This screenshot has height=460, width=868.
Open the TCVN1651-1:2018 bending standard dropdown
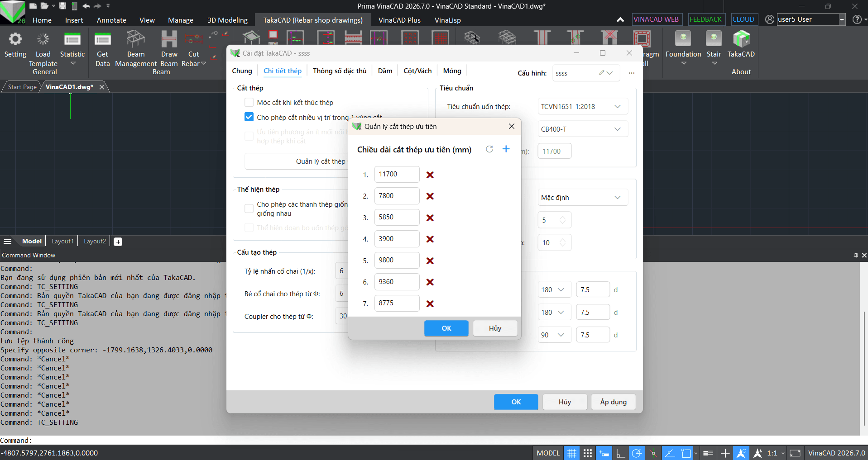click(x=583, y=107)
